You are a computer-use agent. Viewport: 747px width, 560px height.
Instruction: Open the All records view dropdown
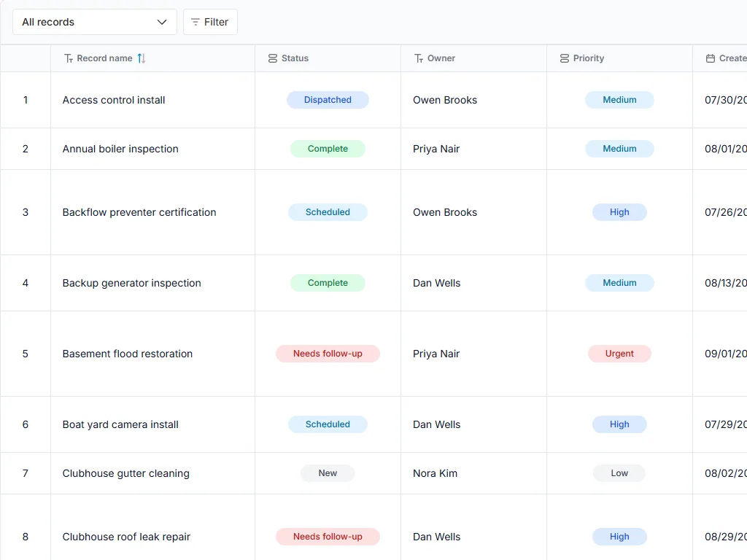pyautogui.click(x=94, y=22)
